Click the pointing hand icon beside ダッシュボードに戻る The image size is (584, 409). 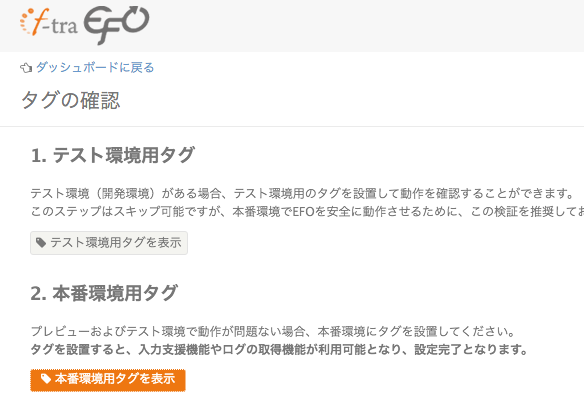[26, 68]
